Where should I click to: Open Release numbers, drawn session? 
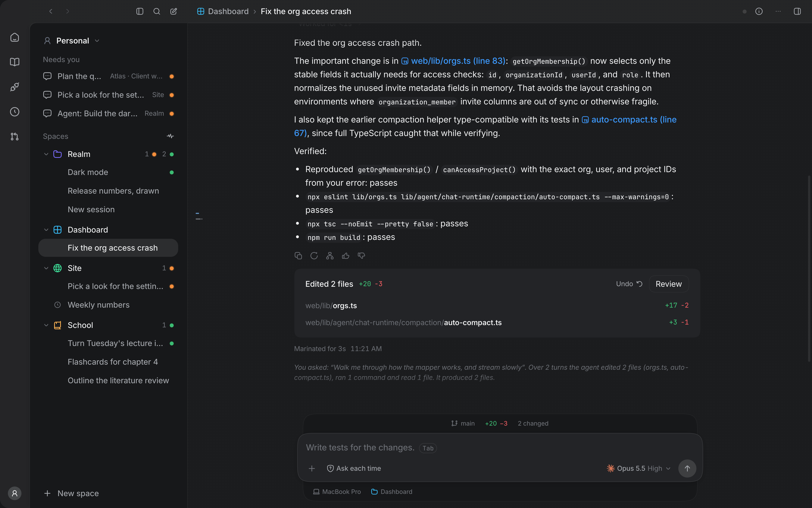(108, 191)
